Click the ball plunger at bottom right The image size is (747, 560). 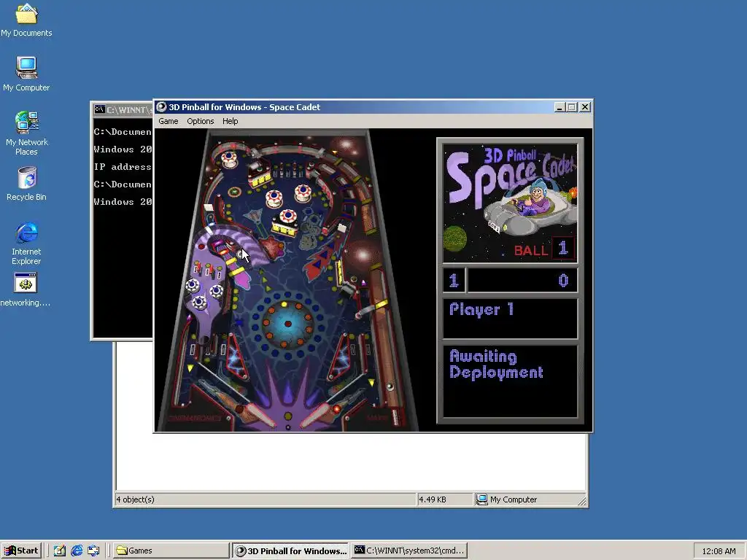(x=395, y=416)
